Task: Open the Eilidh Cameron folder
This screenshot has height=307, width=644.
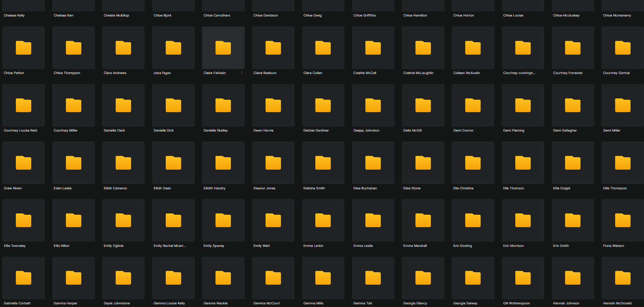Action: (x=123, y=163)
